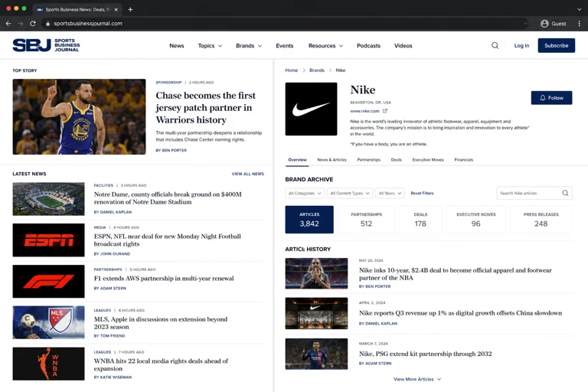Select the Overview tab
Viewport: 588px width, 392px height.
pyautogui.click(x=297, y=160)
